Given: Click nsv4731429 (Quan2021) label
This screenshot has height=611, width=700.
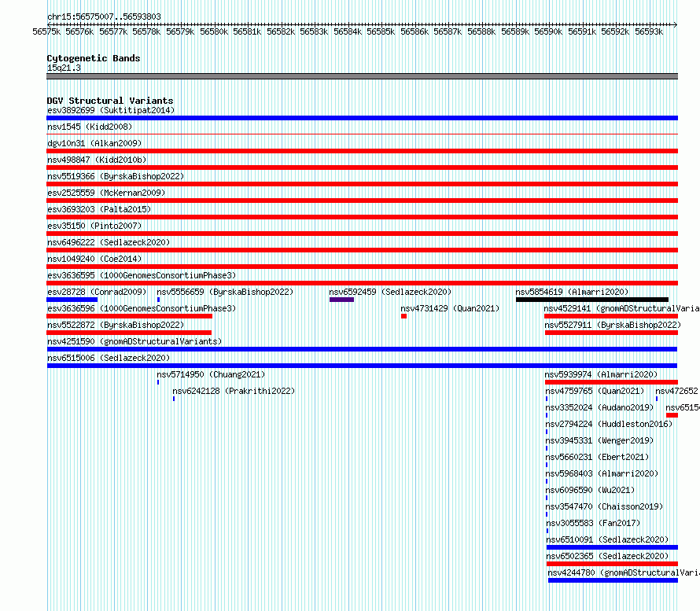Looking at the screenshot, I should click(450, 308).
